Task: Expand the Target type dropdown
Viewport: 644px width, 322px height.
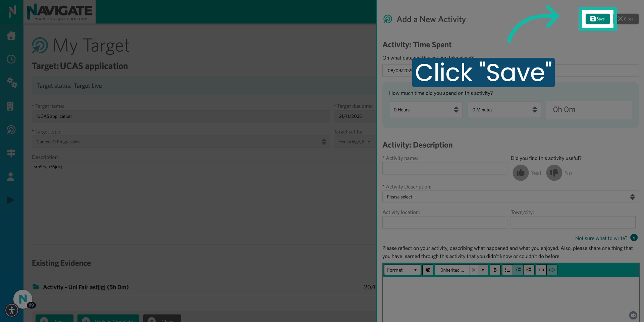Action: 323,142
